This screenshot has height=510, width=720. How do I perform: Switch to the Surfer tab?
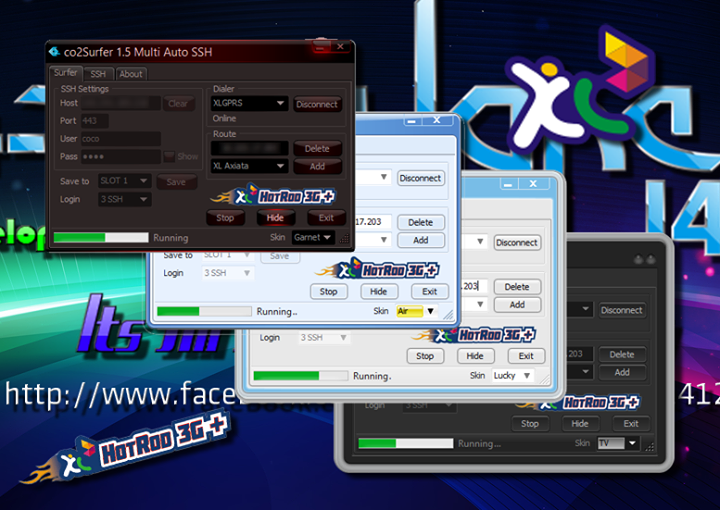65,73
